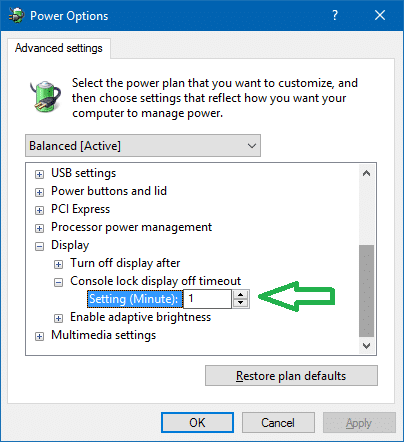Expand Multimedia settings node
This screenshot has height=442, width=404.
[39, 336]
